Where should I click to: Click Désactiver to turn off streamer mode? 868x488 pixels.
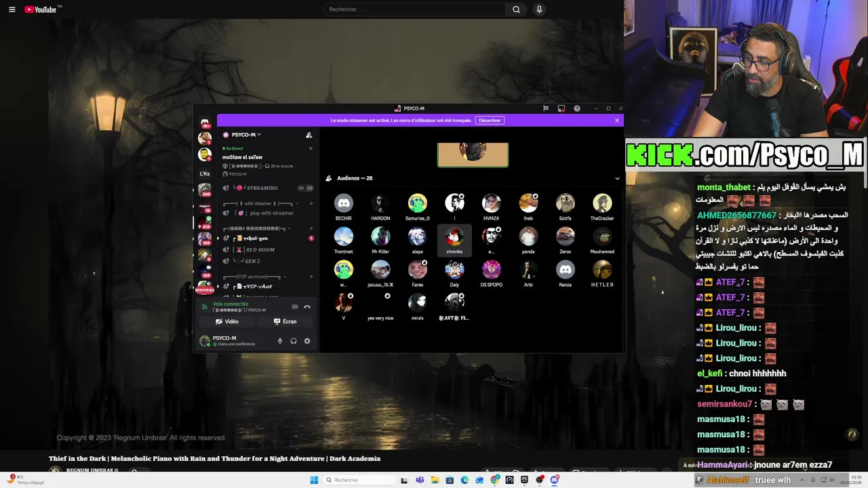(x=490, y=120)
